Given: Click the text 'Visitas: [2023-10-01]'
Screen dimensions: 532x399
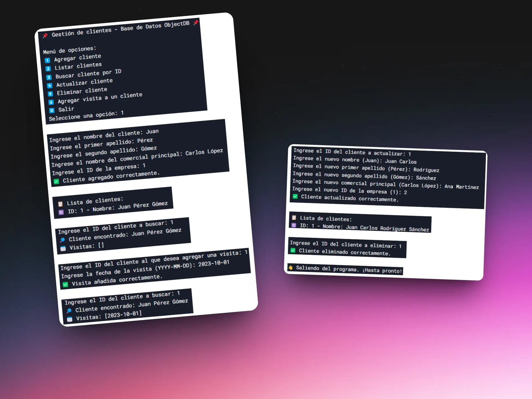Looking at the screenshot, I should tap(109, 315).
